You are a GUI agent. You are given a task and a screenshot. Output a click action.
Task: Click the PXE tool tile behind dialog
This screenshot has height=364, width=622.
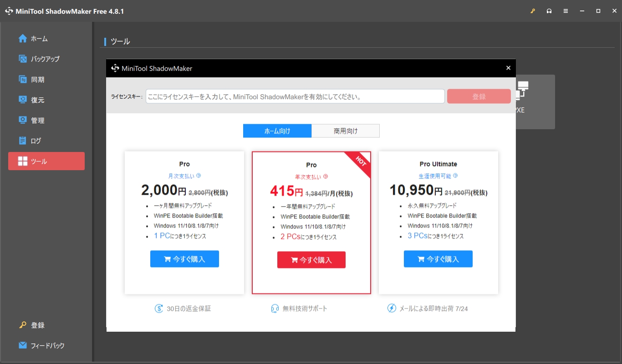pos(535,102)
